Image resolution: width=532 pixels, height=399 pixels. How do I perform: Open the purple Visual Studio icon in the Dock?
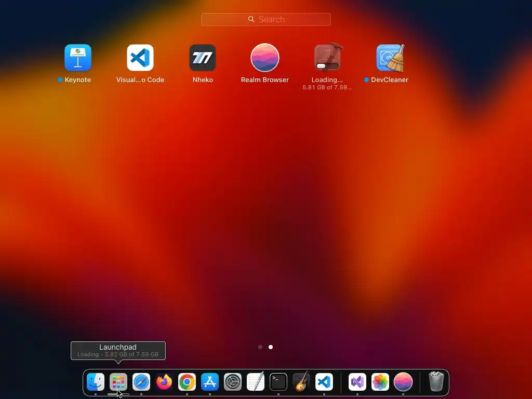357,382
